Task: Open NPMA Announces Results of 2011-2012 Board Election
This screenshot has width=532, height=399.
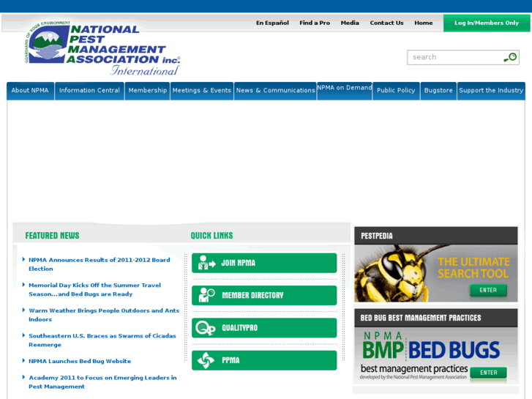Action: 100,264
